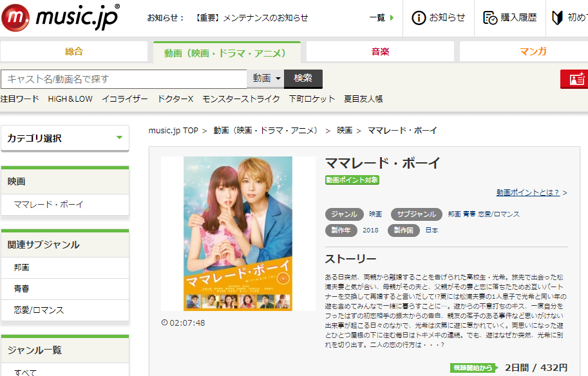Click the 動画ポイント対象 badge
This screenshot has width=588, height=376.
click(352, 180)
